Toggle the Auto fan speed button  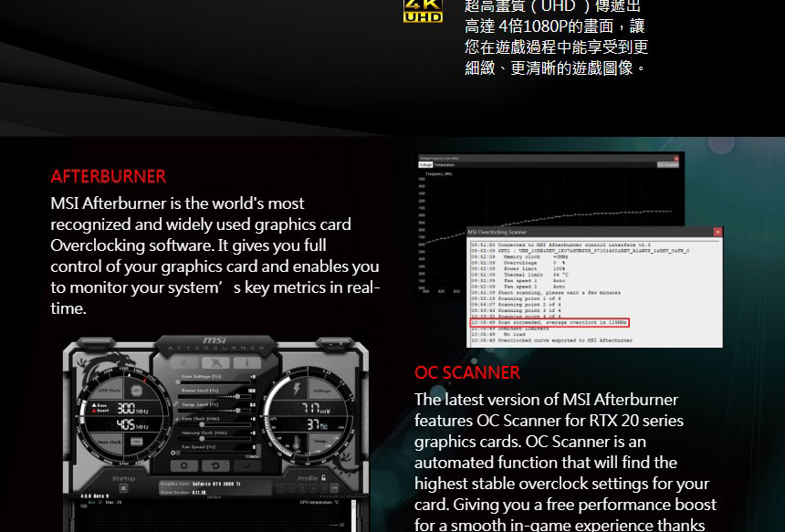click(x=252, y=456)
